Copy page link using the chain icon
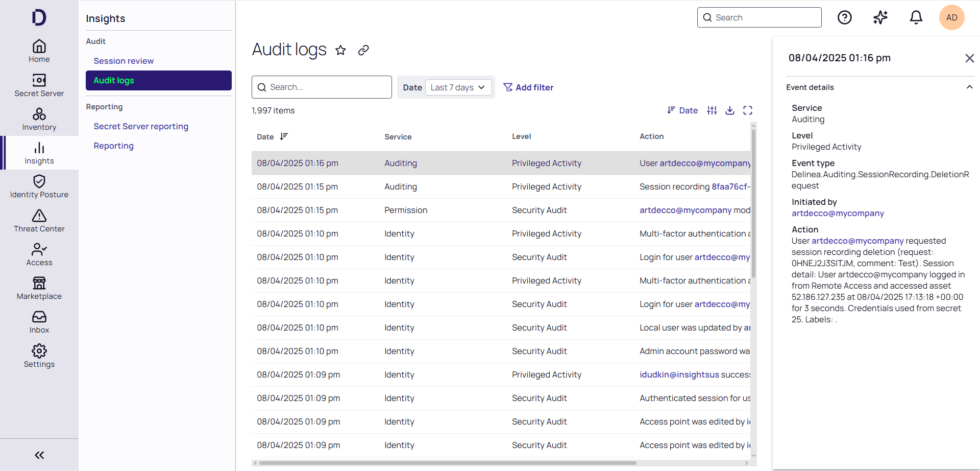This screenshot has height=471, width=980. [x=363, y=50]
